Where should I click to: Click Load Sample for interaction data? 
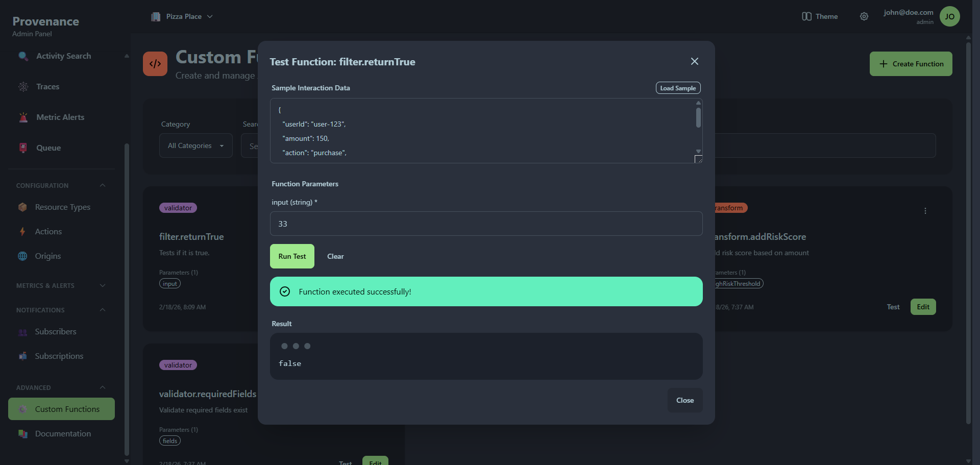click(x=678, y=88)
